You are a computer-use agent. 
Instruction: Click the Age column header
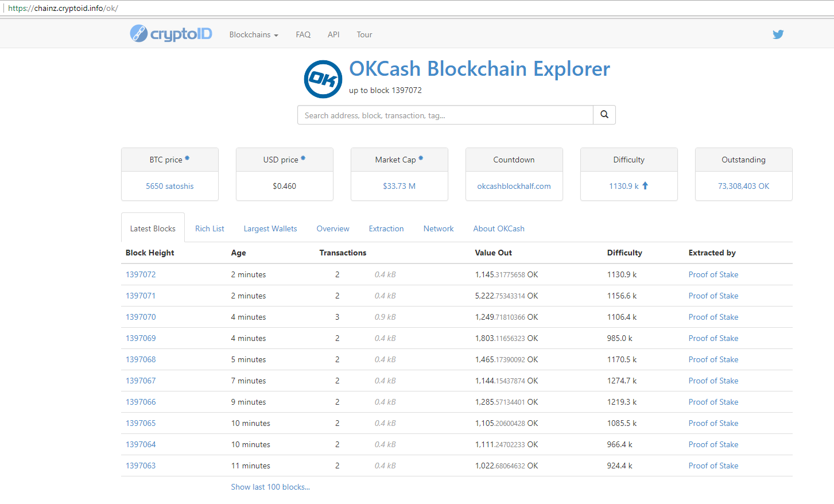(x=239, y=253)
